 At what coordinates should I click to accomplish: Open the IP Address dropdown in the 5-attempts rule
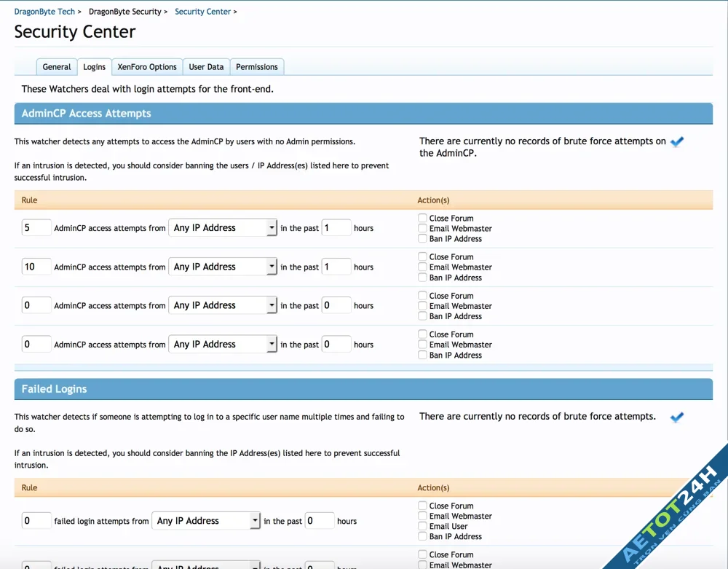tap(222, 228)
